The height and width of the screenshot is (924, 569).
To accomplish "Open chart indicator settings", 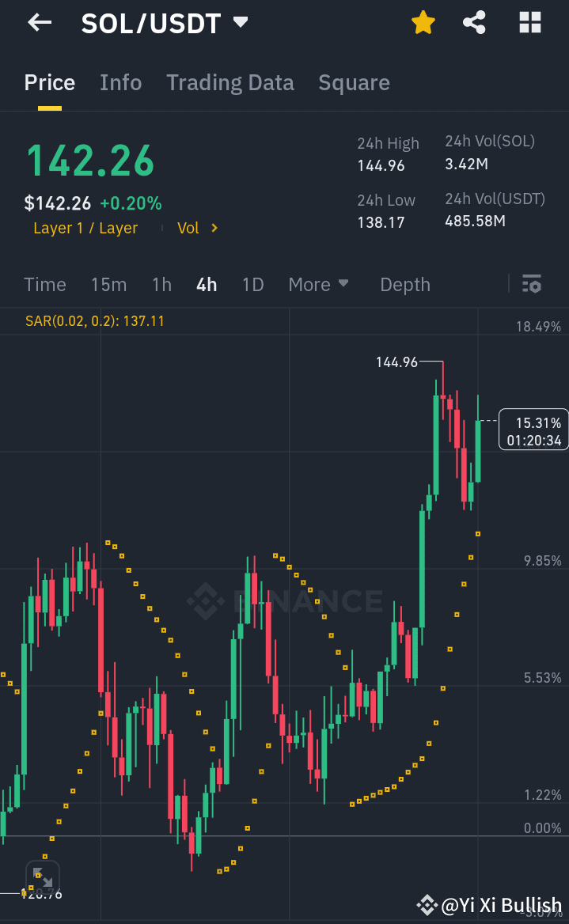I will coord(532,284).
